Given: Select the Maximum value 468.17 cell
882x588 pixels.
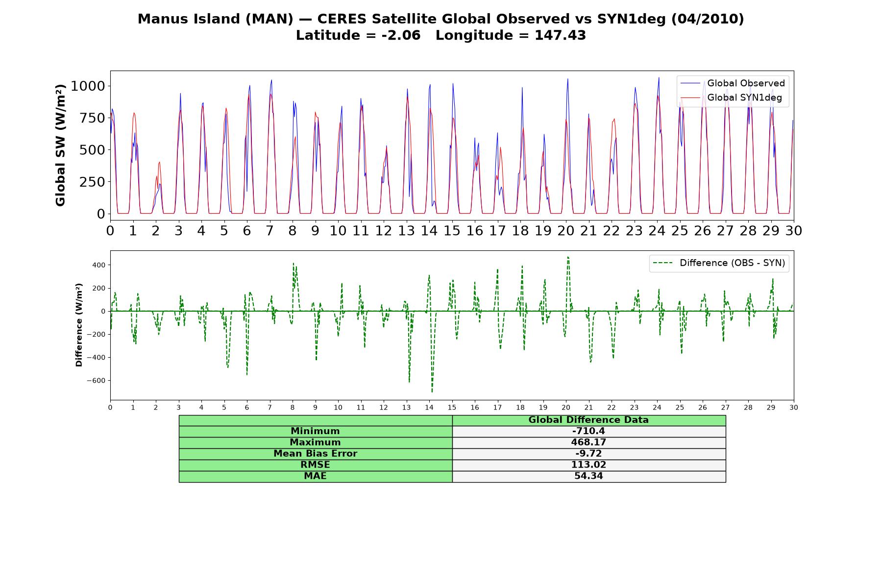Looking at the screenshot, I should click(589, 442).
